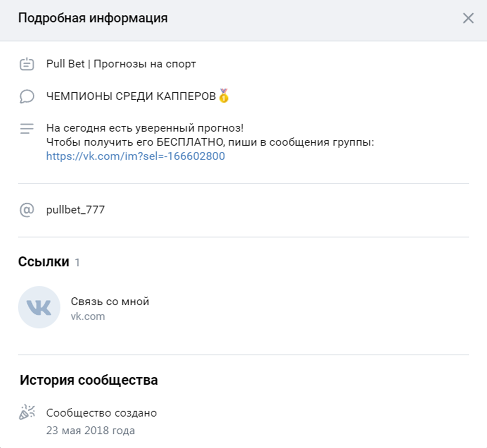Click the gold medal emoji
487x448 pixels.
224,95
